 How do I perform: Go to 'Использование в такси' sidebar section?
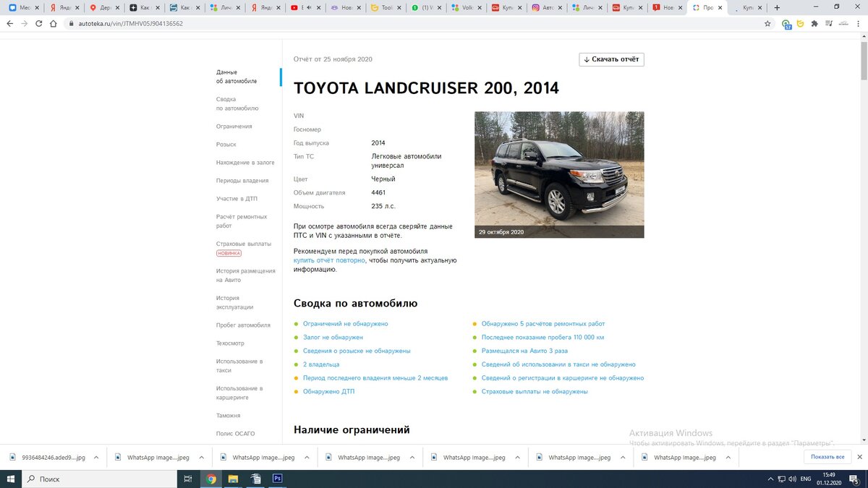click(239, 366)
